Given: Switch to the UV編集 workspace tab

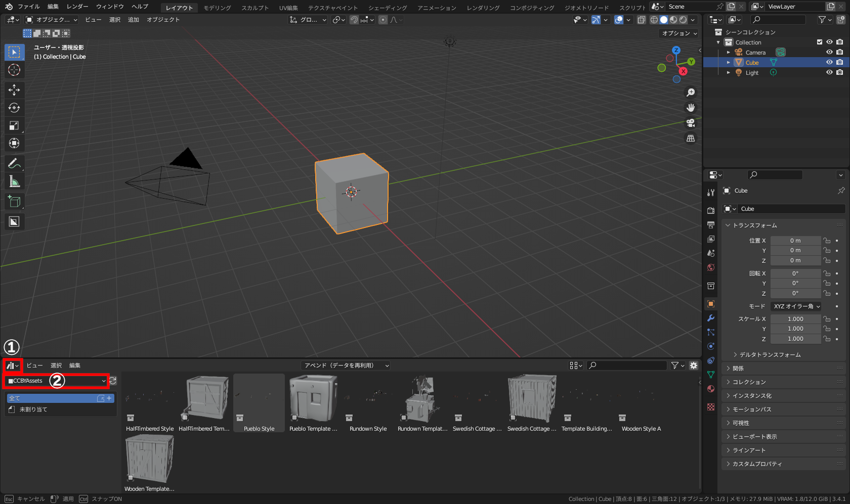Looking at the screenshot, I should click(x=288, y=8).
